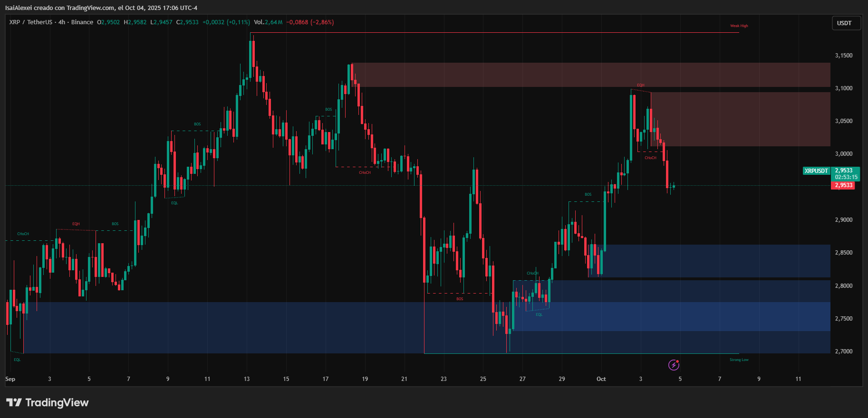Select the Vol. 2,64M volume readout
868x418 pixels.
[268, 22]
